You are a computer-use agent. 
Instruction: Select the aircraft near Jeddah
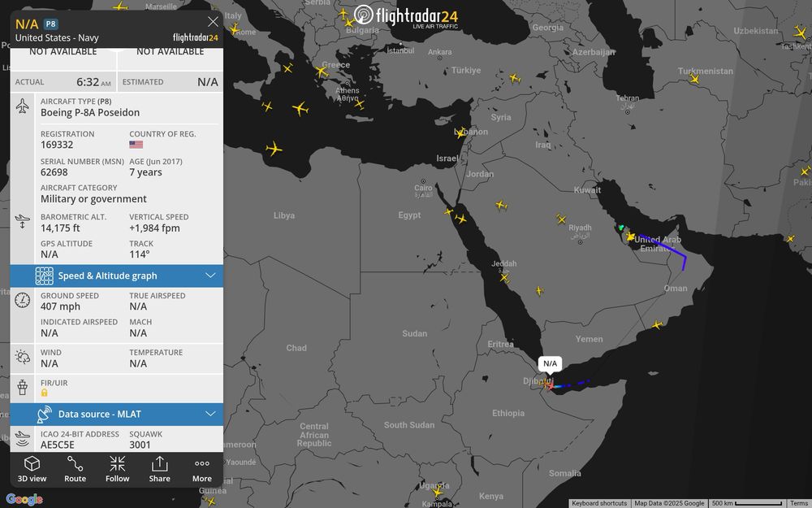[x=504, y=278]
